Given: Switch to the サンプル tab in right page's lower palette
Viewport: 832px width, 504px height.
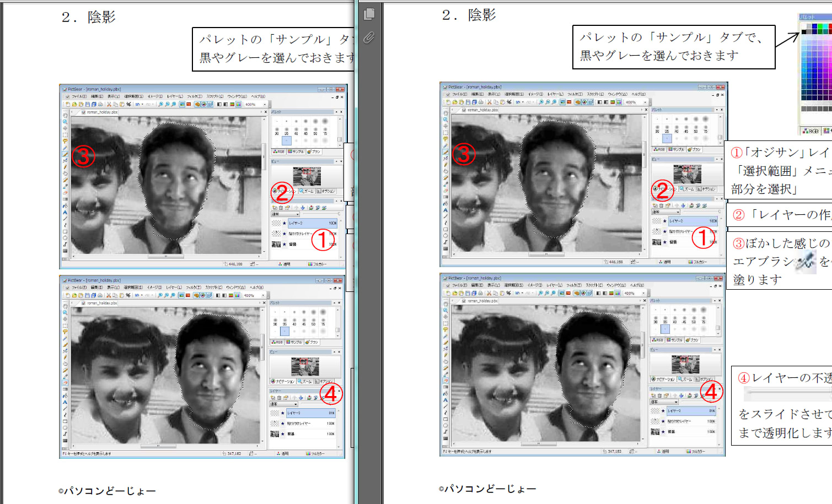Looking at the screenshot, I should (x=676, y=340).
